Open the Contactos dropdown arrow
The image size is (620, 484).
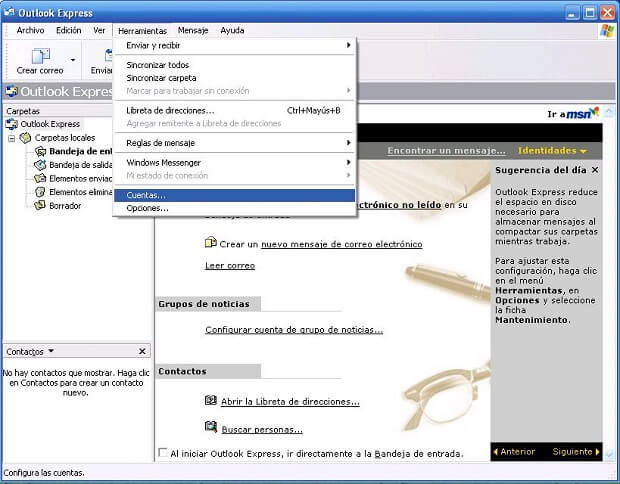tap(51, 351)
